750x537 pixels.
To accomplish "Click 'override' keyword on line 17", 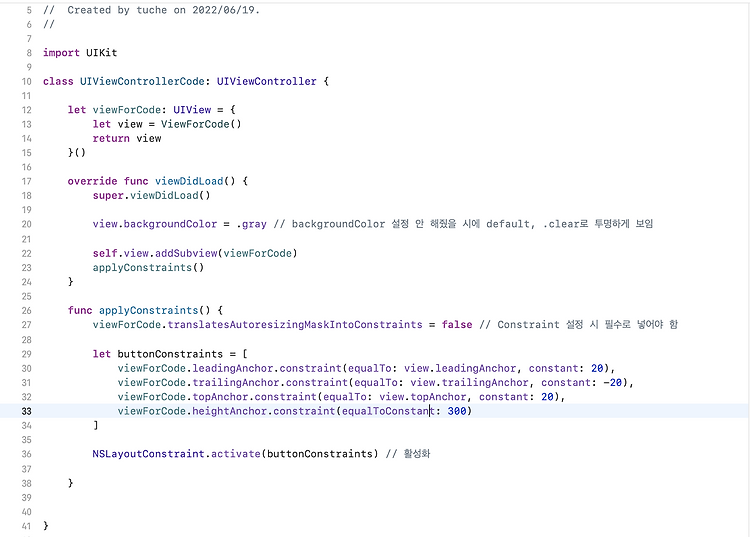I will tap(92, 181).
